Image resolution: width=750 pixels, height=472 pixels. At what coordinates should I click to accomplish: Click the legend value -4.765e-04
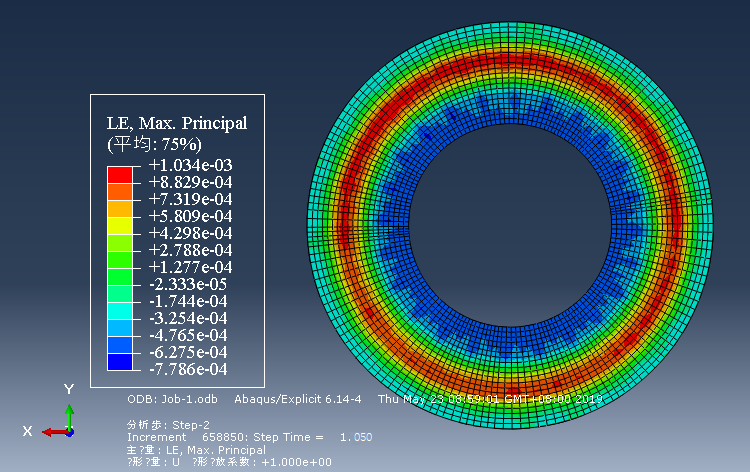(188, 335)
